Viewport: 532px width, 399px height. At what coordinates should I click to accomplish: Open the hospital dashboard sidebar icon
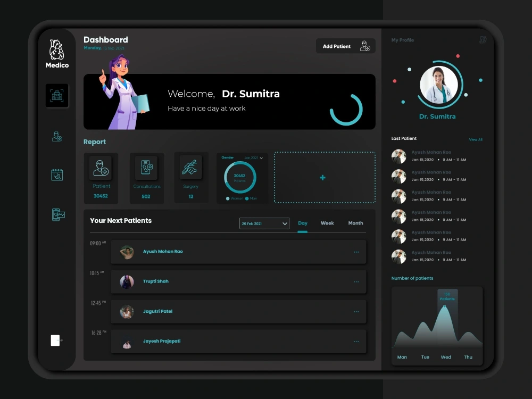[x=57, y=96]
